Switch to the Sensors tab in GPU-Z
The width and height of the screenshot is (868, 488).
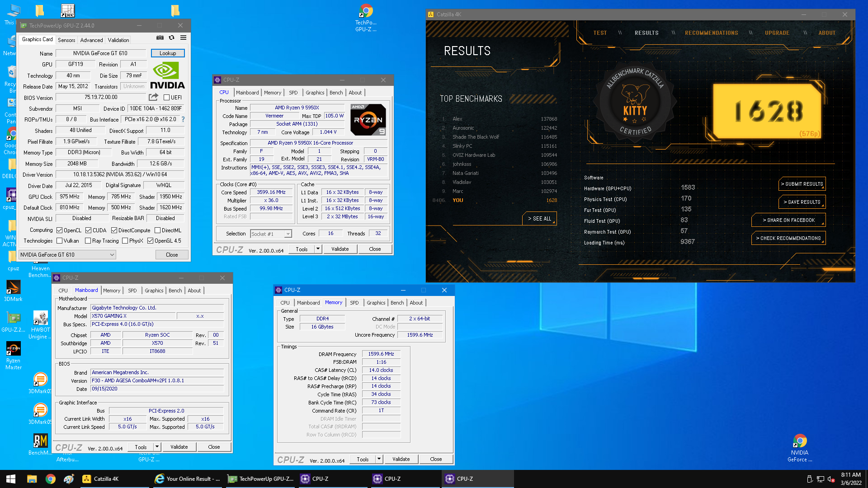(x=66, y=40)
